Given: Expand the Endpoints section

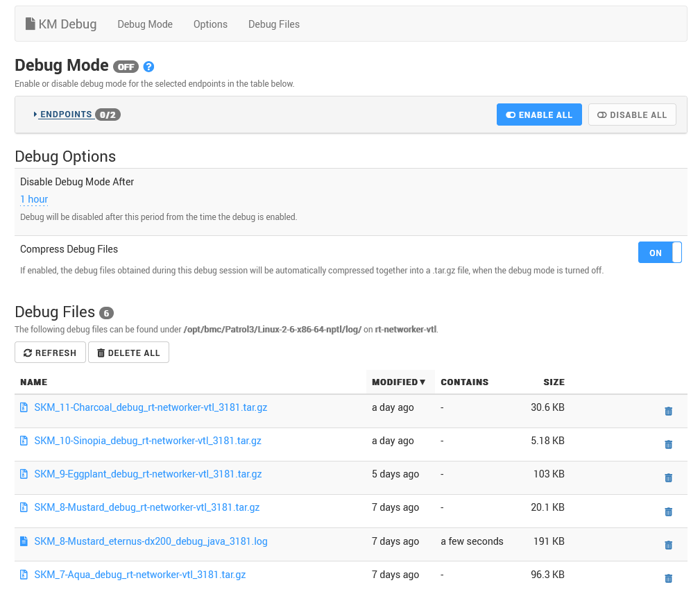Looking at the screenshot, I should [x=66, y=115].
